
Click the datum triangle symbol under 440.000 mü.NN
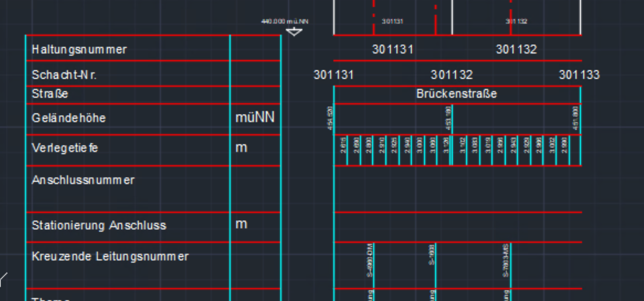[x=294, y=32]
